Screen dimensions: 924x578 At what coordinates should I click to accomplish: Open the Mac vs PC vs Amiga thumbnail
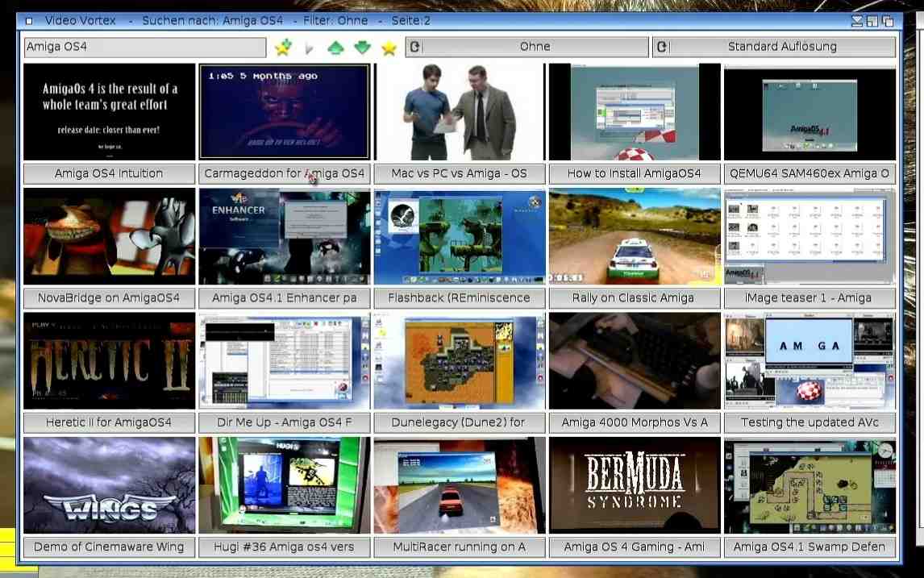click(459, 112)
